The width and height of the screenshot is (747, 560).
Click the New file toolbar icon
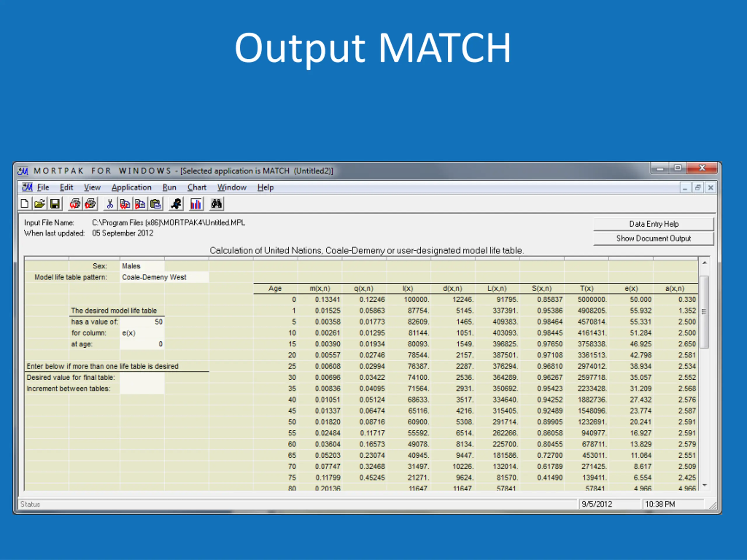[25, 204]
